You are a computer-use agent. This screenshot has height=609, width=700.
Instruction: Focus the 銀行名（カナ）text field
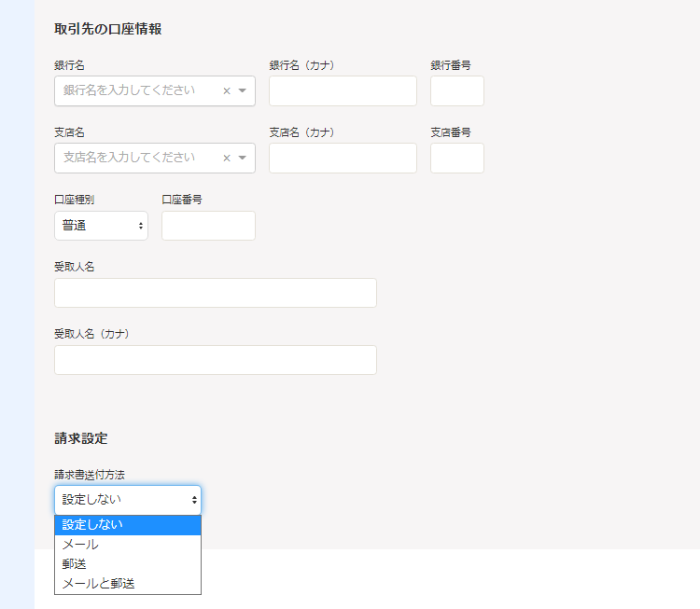click(x=343, y=91)
